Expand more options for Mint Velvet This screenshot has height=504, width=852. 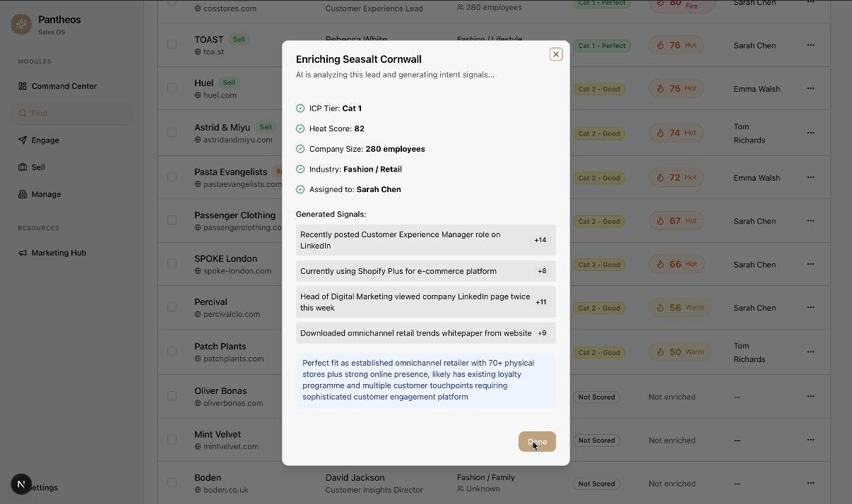pyautogui.click(x=810, y=440)
